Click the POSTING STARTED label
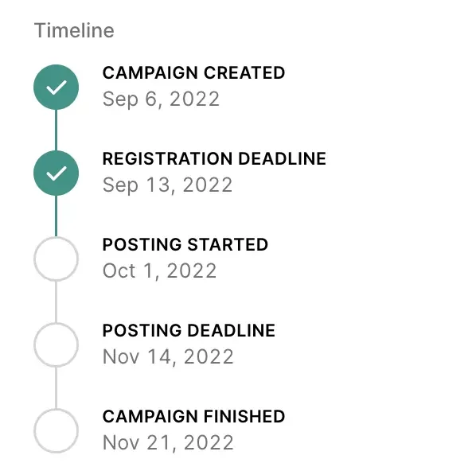Viewport: 476px width, 467px height. tap(185, 244)
